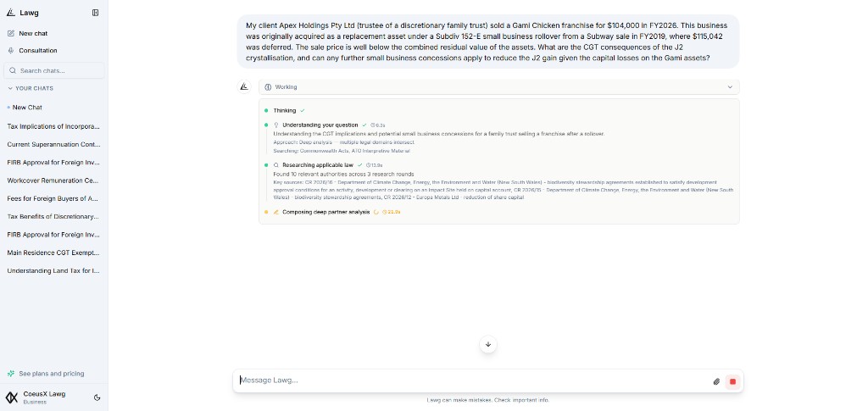Click the Lawg logo icon in the sidebar
The image size is (868, 411).
click(x=10, y=13)
